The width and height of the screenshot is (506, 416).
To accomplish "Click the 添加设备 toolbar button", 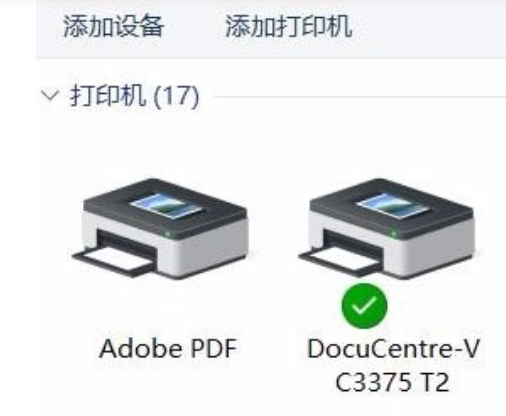I will (x=113, y=26).
